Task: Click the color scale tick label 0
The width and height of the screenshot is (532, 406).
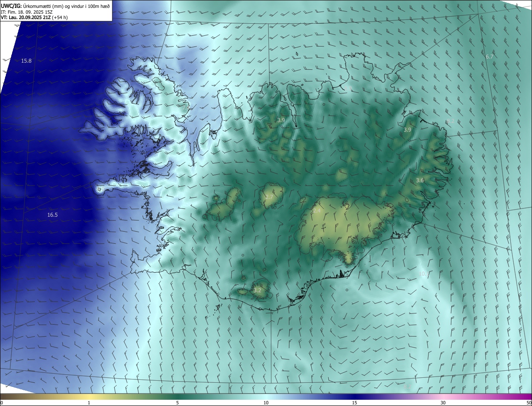Action: 2,403
